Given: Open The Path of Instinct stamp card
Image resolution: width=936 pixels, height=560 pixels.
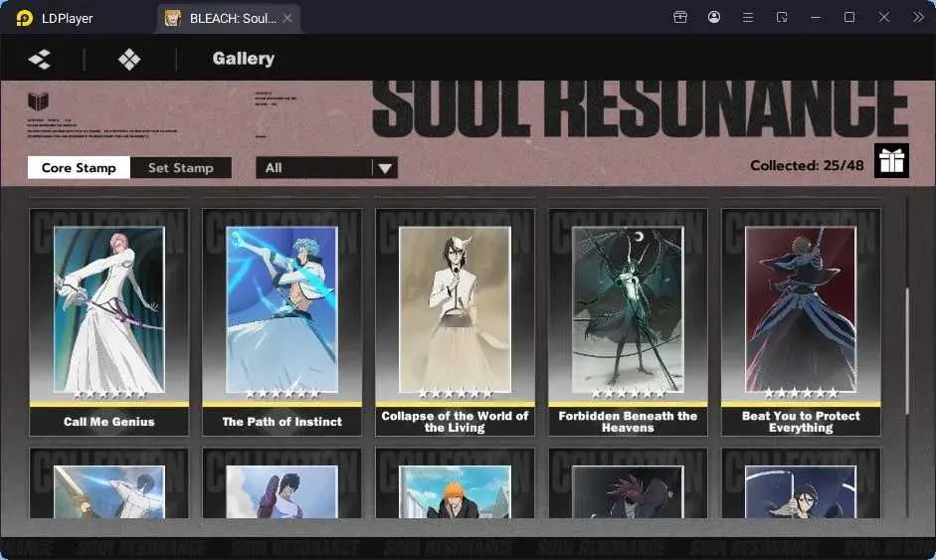Looking at the screenshot, I should (281, 322).
